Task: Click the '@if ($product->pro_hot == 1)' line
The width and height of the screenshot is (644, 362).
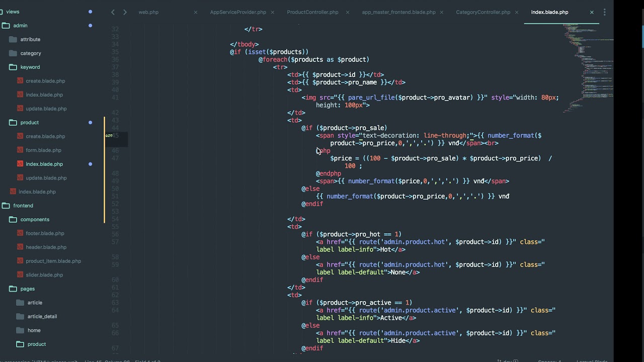Action: (352, 234)
